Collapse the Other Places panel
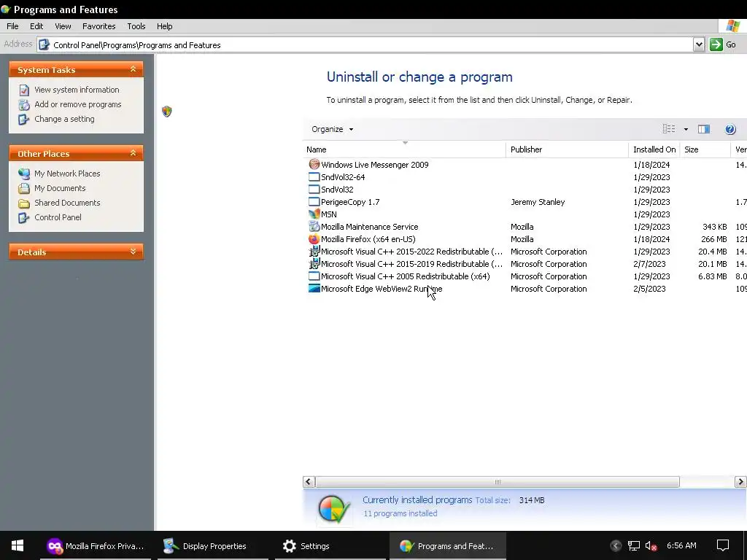The height and width of the screenshot is (560, 747). [x=133, y=153]
